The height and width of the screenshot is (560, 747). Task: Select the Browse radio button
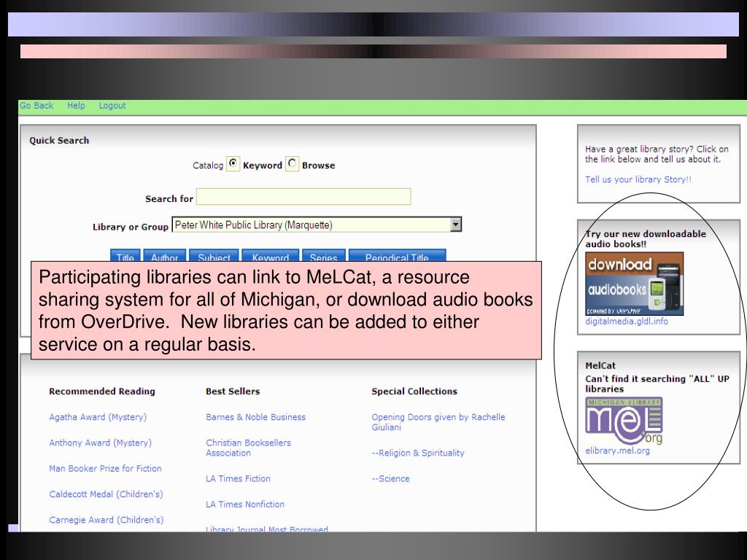coord(292,164)
